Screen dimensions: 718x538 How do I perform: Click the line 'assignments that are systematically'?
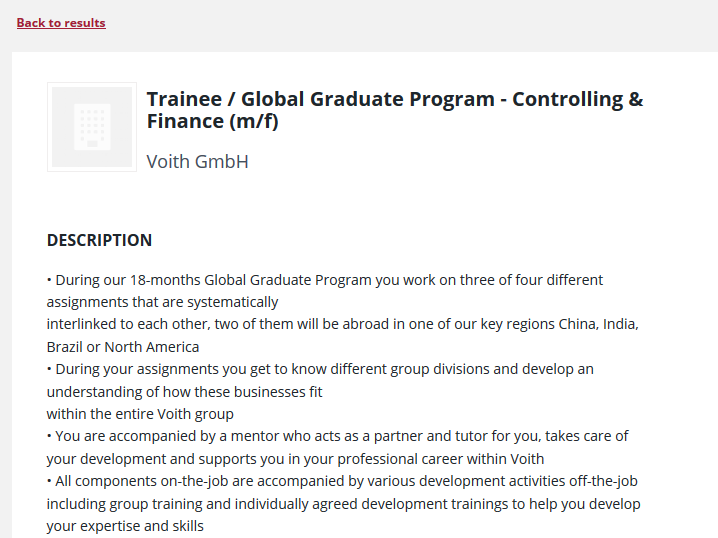coord(163,302)
